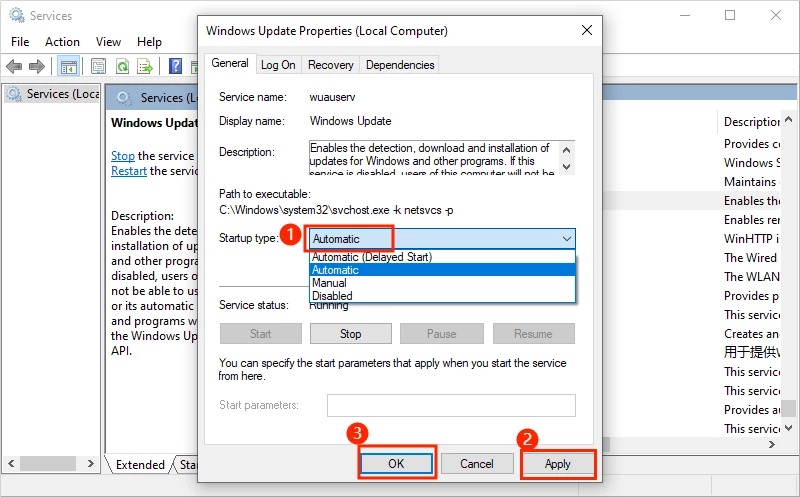Open the File menu
The height and width of the screenshot is (497, 800).
click(x=20, y=42)
